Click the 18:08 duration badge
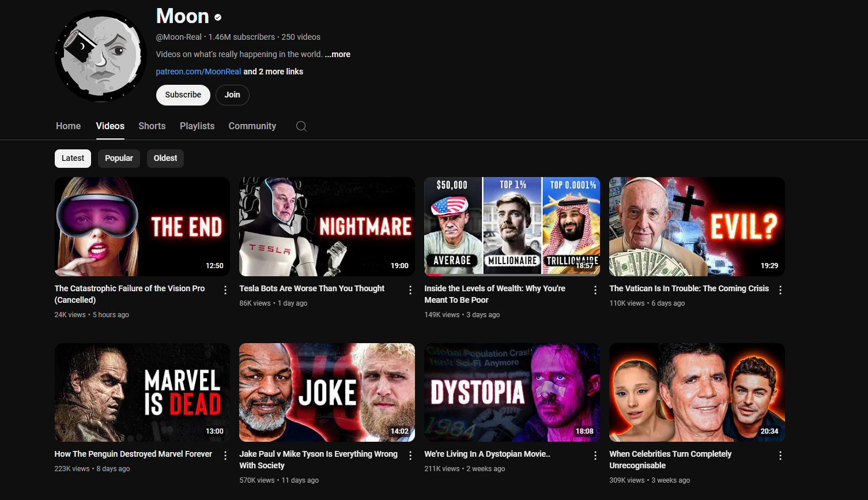 (x=584, y=431)
